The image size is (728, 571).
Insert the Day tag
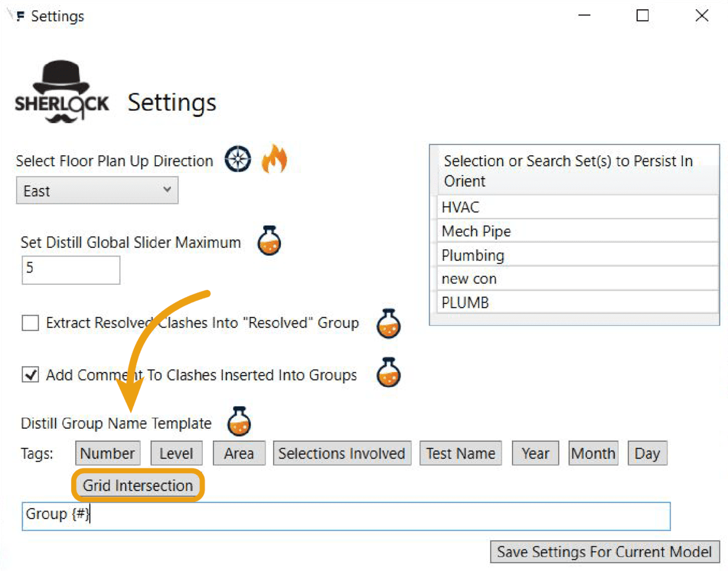coord(647,453)
